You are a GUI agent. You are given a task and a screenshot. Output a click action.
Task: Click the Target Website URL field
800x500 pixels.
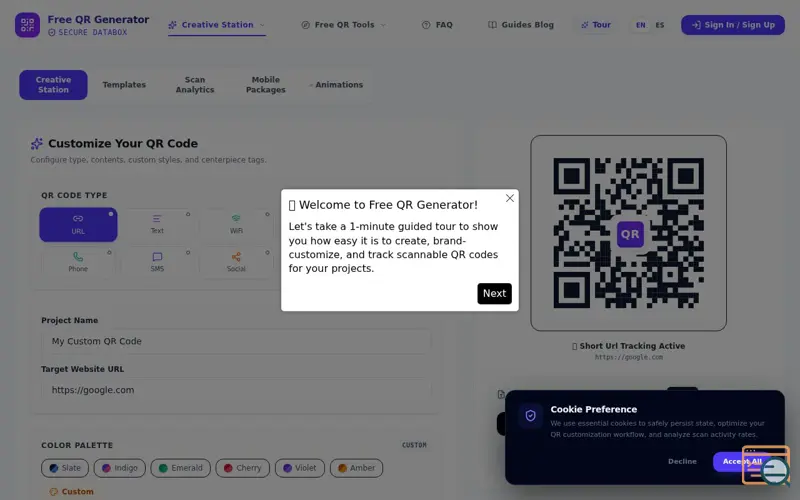(236, 390)
